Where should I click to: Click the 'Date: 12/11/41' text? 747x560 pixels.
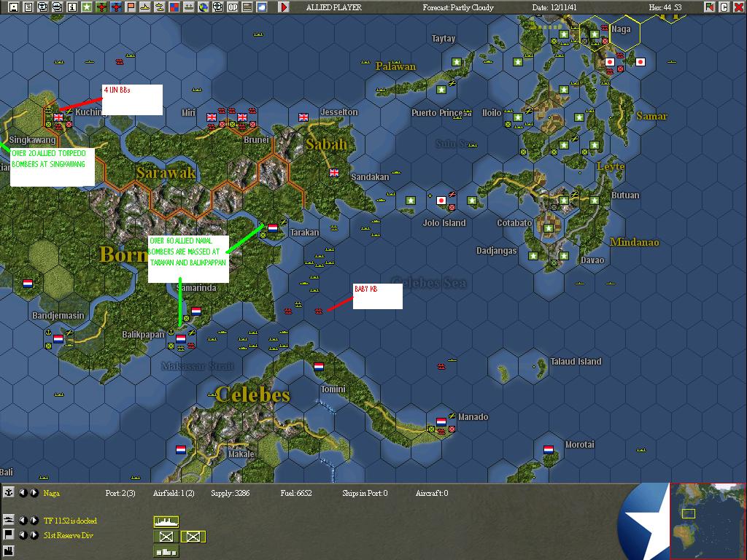click(554, 7)
